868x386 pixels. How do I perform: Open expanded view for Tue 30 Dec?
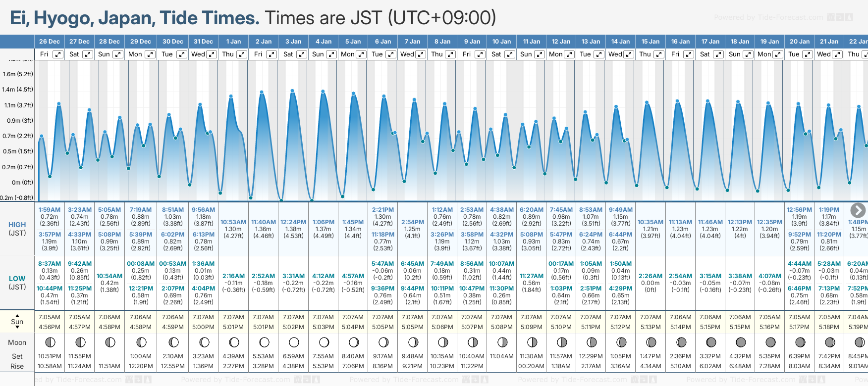[182, 54]
